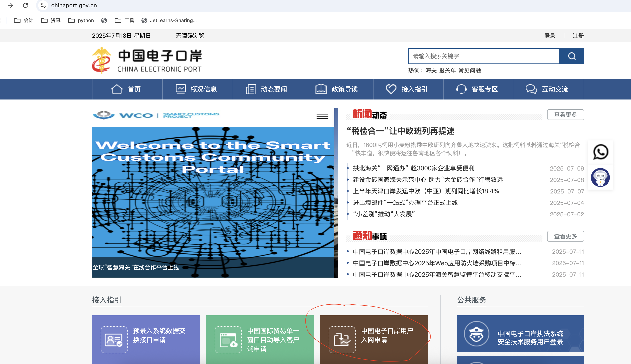Select the hot word 报关单 link
The width and height of the screenshot is (631, 364).
[448, 70]
